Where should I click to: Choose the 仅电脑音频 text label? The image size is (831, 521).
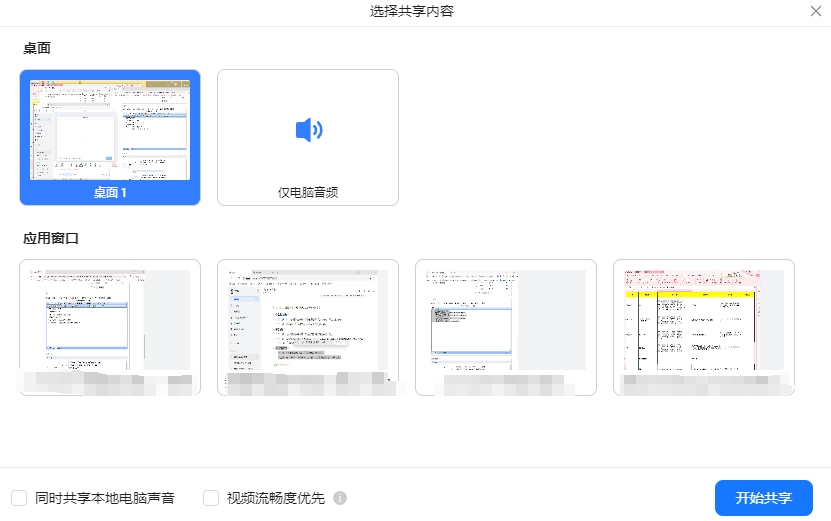pyautogui.click(x=308, y=192)
